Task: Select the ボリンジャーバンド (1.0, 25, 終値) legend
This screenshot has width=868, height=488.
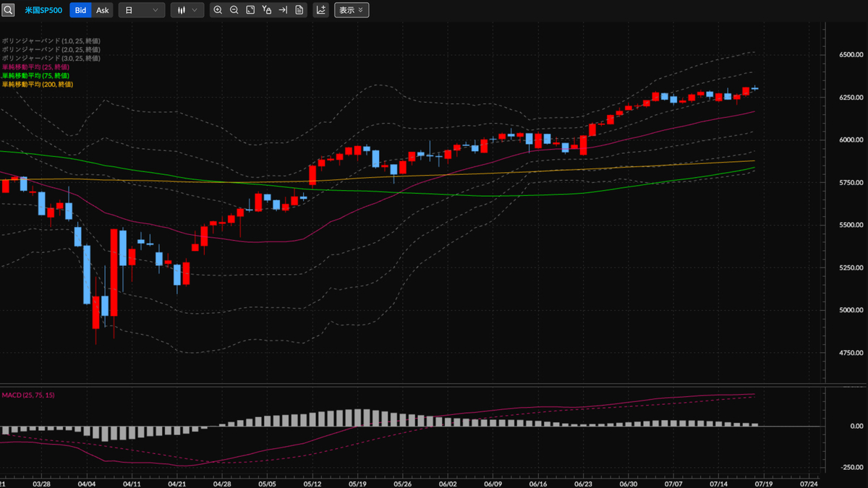Action: tap(51, 40)
